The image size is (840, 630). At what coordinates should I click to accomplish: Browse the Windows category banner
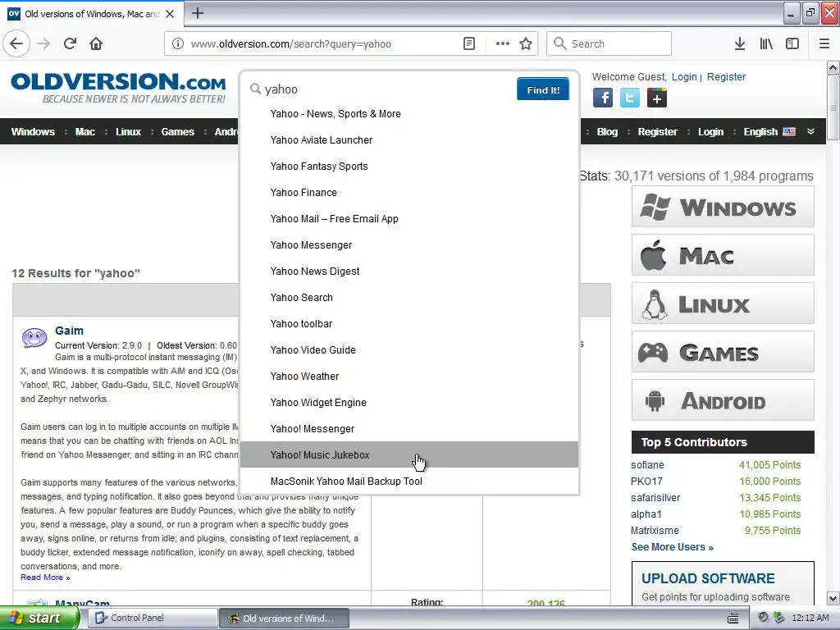[723, 207]
